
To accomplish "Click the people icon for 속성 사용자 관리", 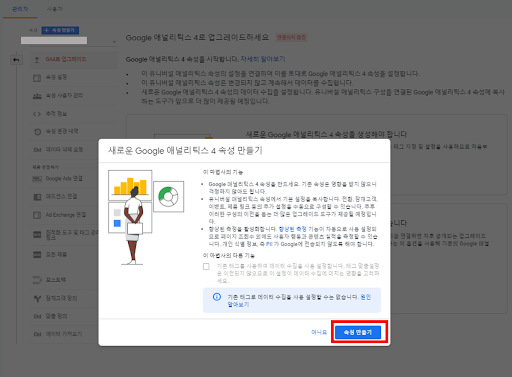I will tap(37, 96).
